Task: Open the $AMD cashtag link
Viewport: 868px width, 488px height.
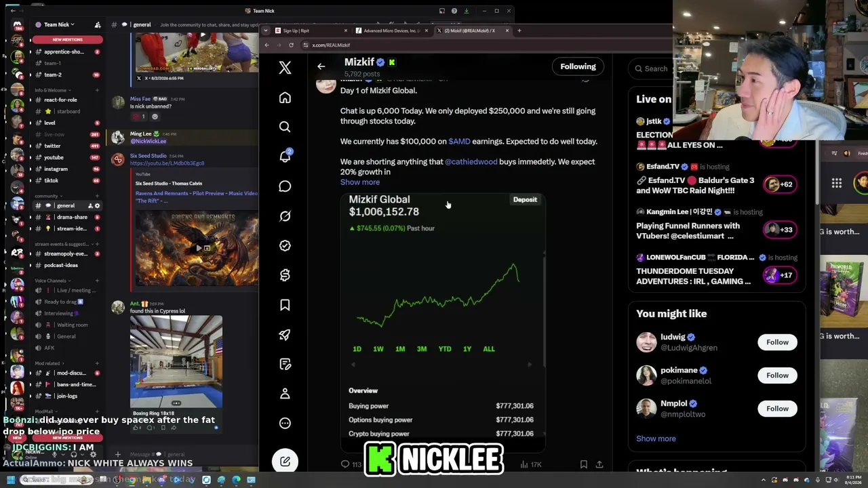Action: (x=459, y=142)
